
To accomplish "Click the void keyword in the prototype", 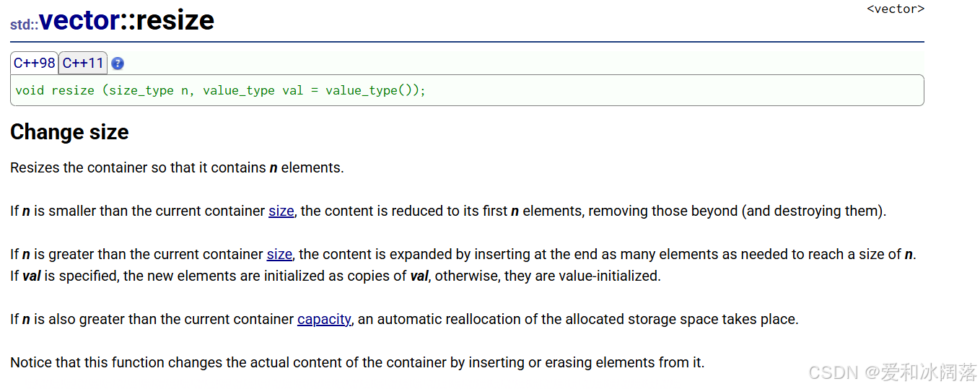I will click(x=30, y=90).
